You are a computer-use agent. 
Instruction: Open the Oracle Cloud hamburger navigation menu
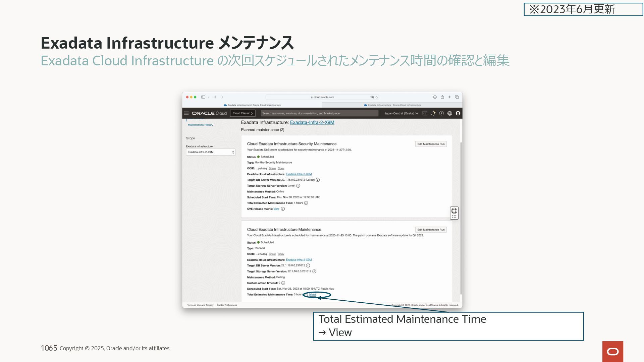coord(186,113)
